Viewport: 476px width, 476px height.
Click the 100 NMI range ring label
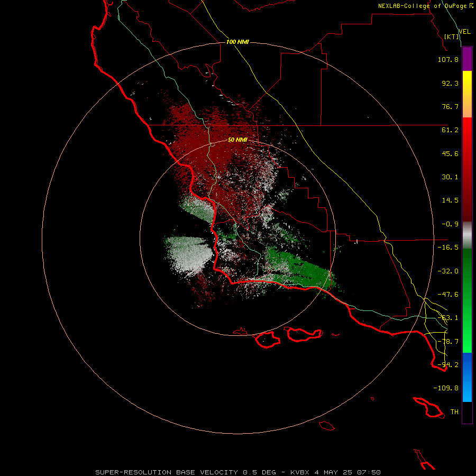point(237,42)
